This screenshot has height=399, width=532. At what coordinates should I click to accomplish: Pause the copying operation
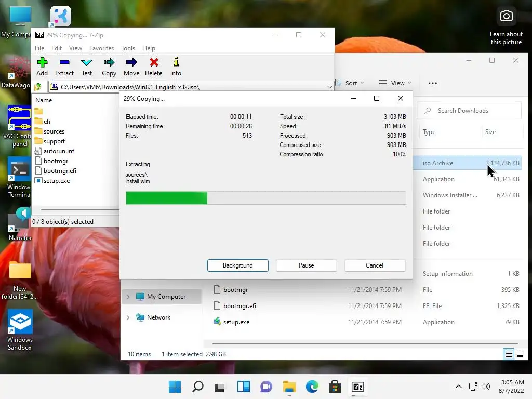click(307, 265)
